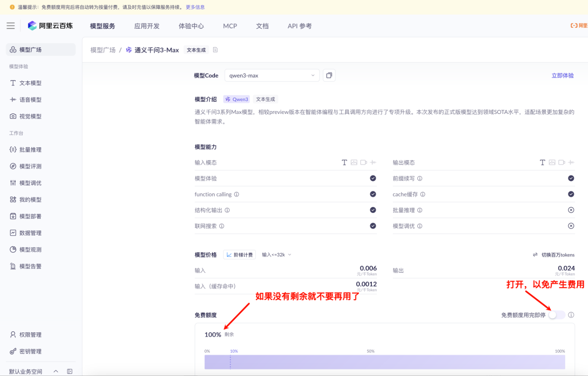The height and width of the screenshot is (376, 588).
Task: Click the info icon next to 结构化输出
Action: (x=227, y=210)
